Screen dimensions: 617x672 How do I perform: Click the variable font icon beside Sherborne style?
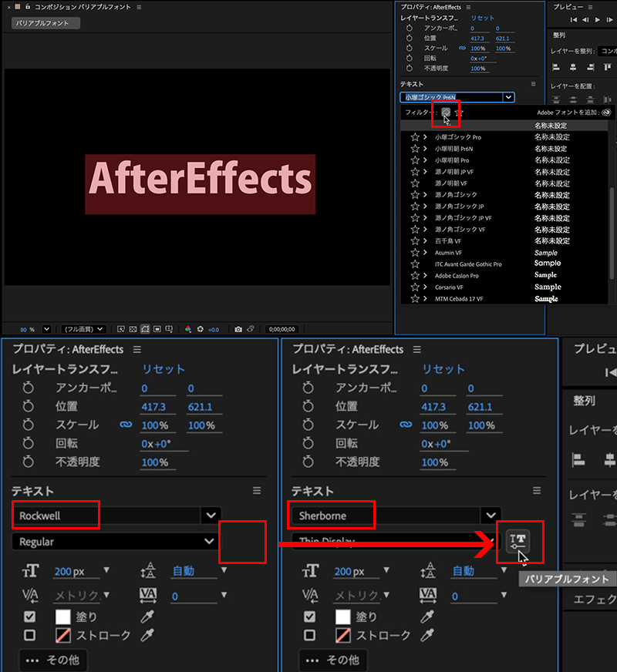[518, 542]
